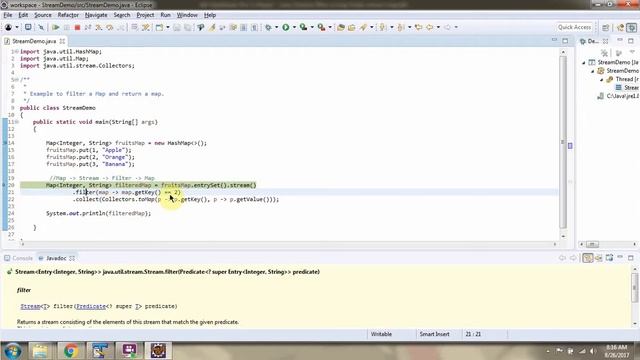Open the Project menu
The height and width of the screenshot is (360, 640).
point(145,15)
